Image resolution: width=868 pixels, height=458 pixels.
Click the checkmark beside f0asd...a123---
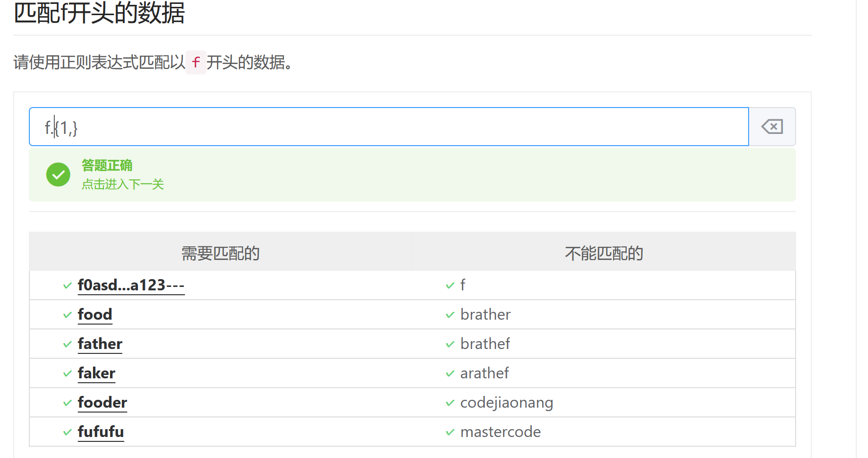tap(68, 285)
